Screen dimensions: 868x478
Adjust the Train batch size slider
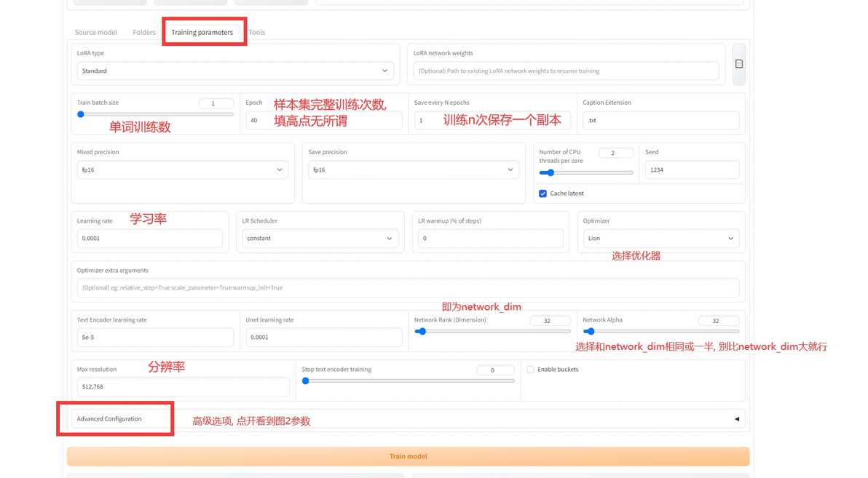155,114
